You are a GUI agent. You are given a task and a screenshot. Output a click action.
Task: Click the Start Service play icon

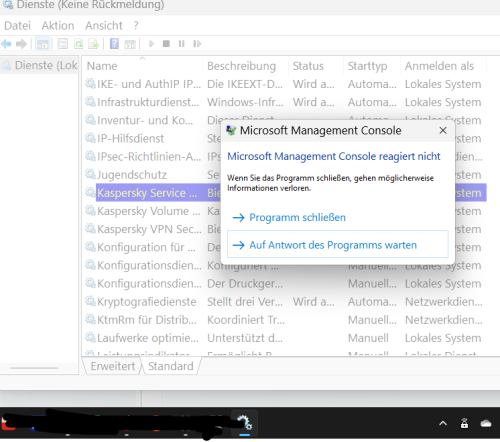pyautogui.click(x=151, y=44)
